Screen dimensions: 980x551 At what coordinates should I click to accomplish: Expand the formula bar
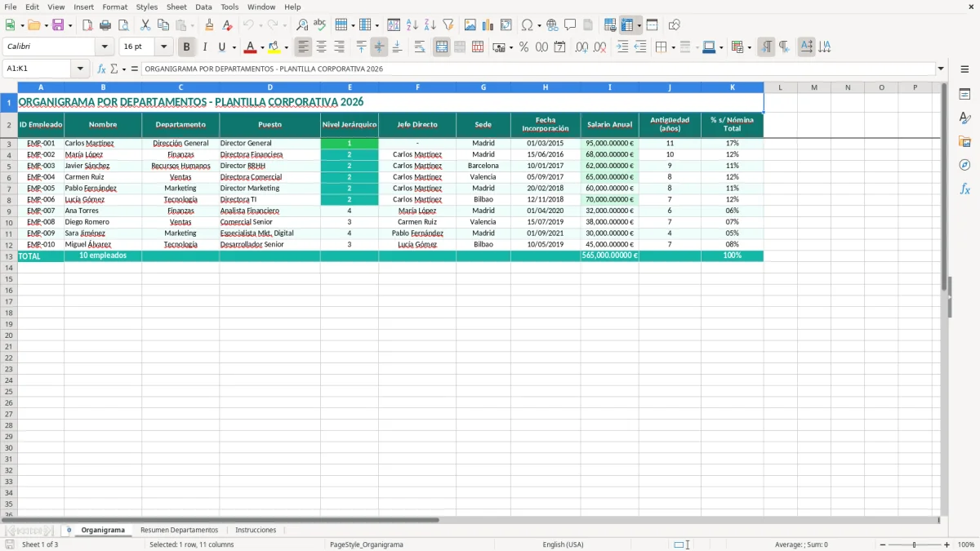click(x=941, y=69)
